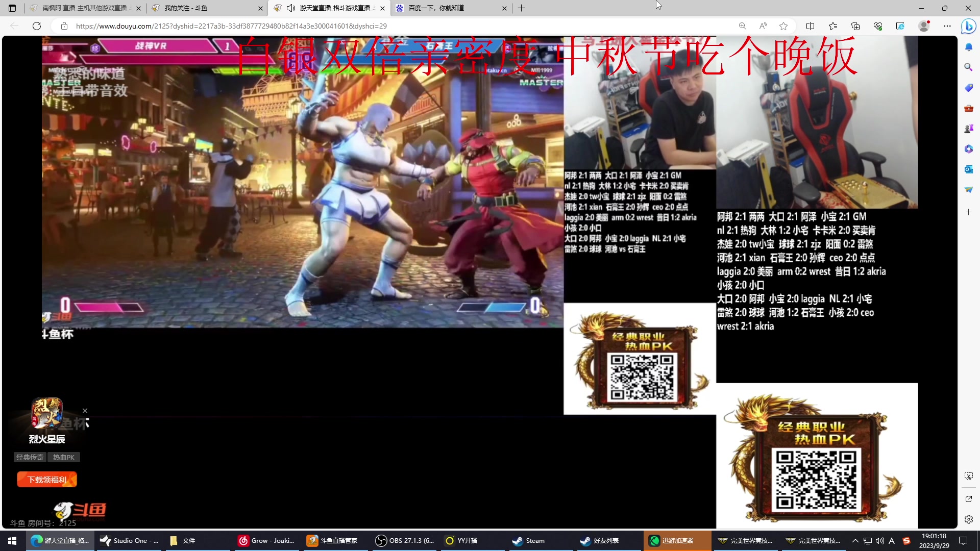The height and width of the screenshot is (551, 980).
Task: Open the sidebar screenshot tool
Action: point(968,476)
